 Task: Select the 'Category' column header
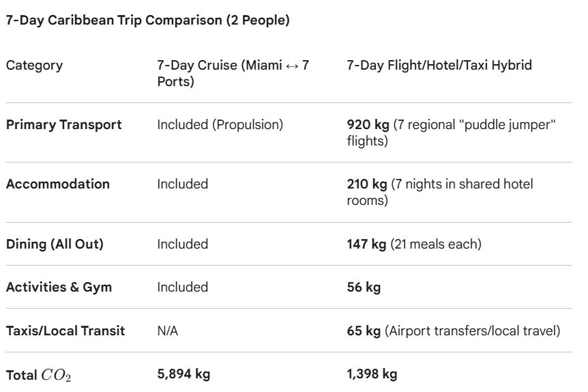(35, 66)
